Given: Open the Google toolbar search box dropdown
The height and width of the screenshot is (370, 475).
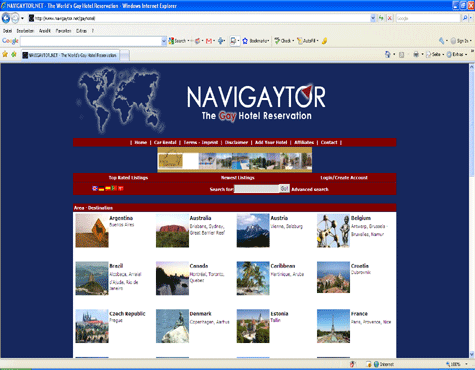Looking at the screenshot, I should pyautogui.click(x=164, y=41).
